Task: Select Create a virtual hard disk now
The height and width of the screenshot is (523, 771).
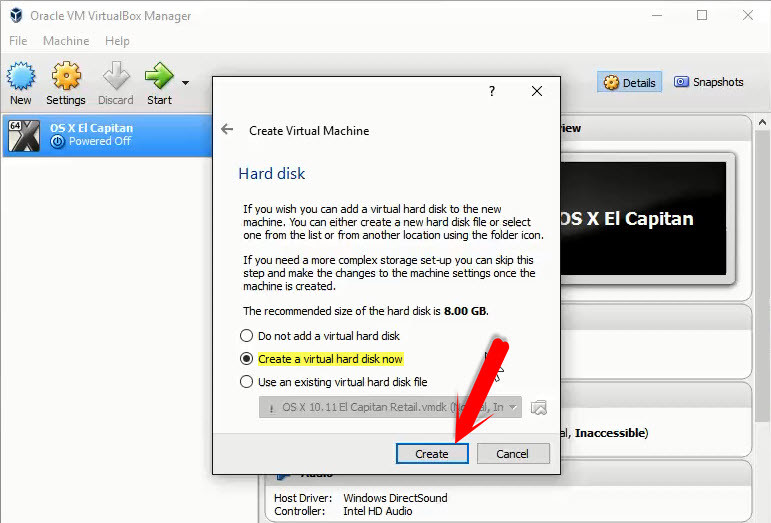Action: coord(322,359)
